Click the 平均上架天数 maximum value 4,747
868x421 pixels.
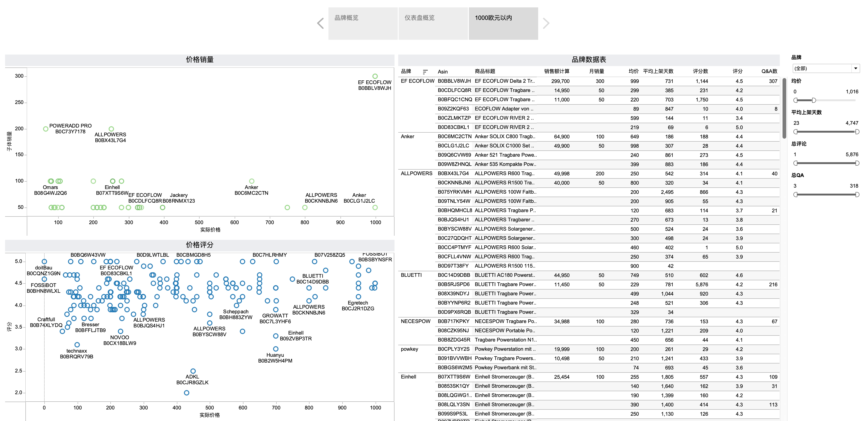coord(852,123)
